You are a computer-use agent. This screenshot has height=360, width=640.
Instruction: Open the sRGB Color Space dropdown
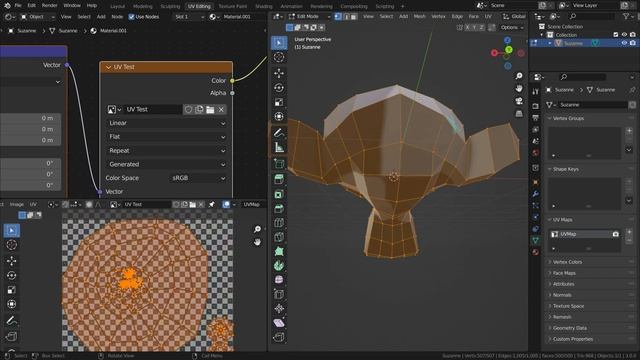coord(198,178)
